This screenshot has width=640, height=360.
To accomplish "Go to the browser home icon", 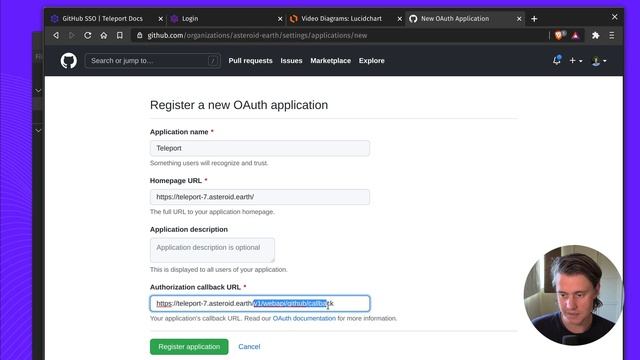I will 104,36.
